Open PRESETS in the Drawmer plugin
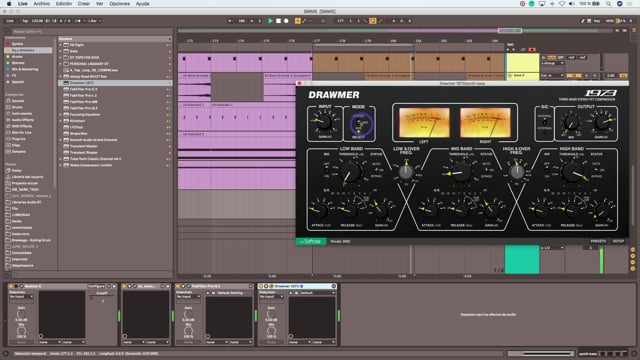The image size is (640, 360). [x=598, y=241]
